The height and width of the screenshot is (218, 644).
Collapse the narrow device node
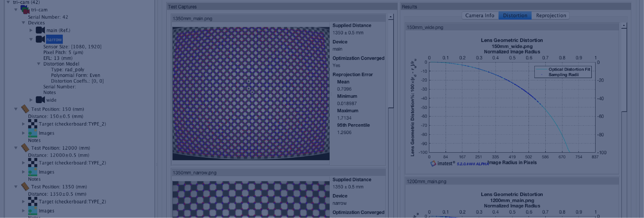(31, 39)
